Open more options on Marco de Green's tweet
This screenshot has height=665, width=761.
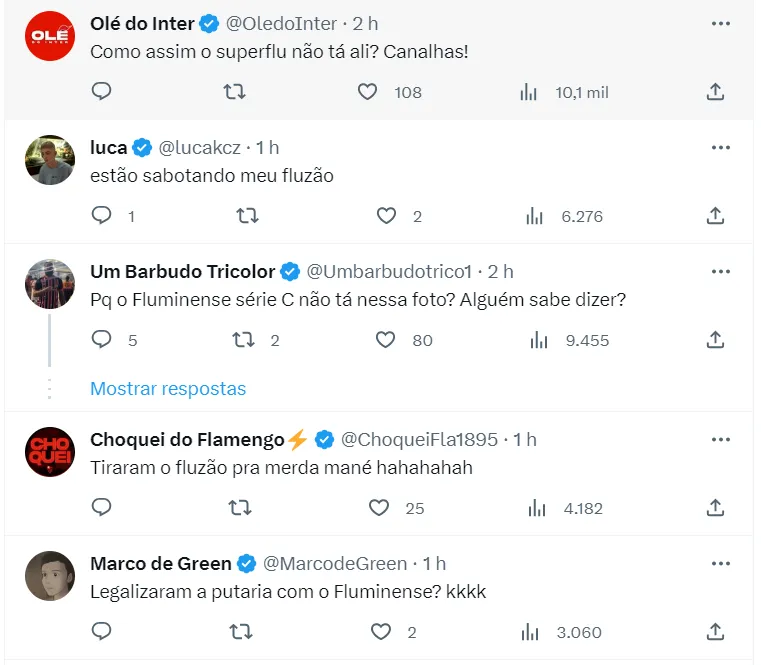(720, 563)
